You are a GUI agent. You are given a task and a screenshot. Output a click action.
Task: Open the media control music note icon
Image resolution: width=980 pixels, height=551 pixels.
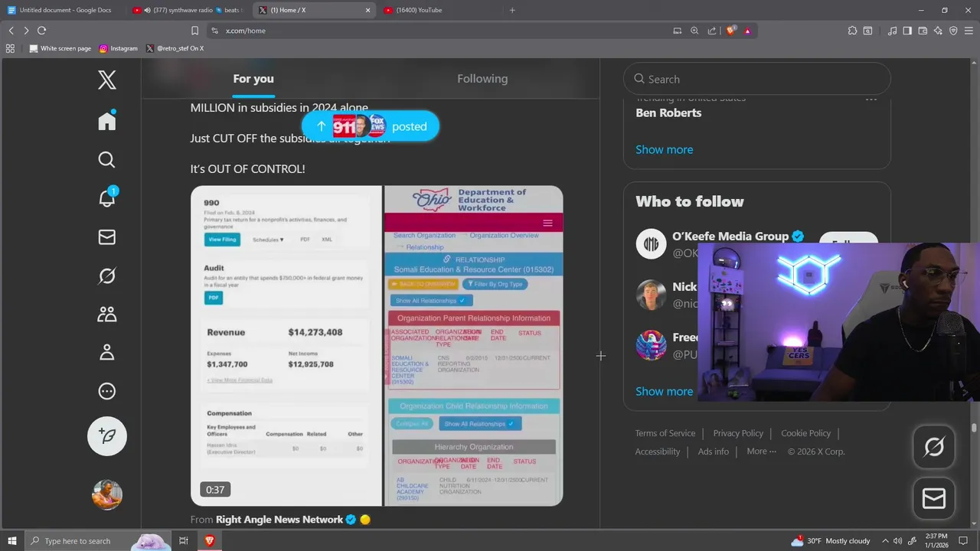point(892,31)
